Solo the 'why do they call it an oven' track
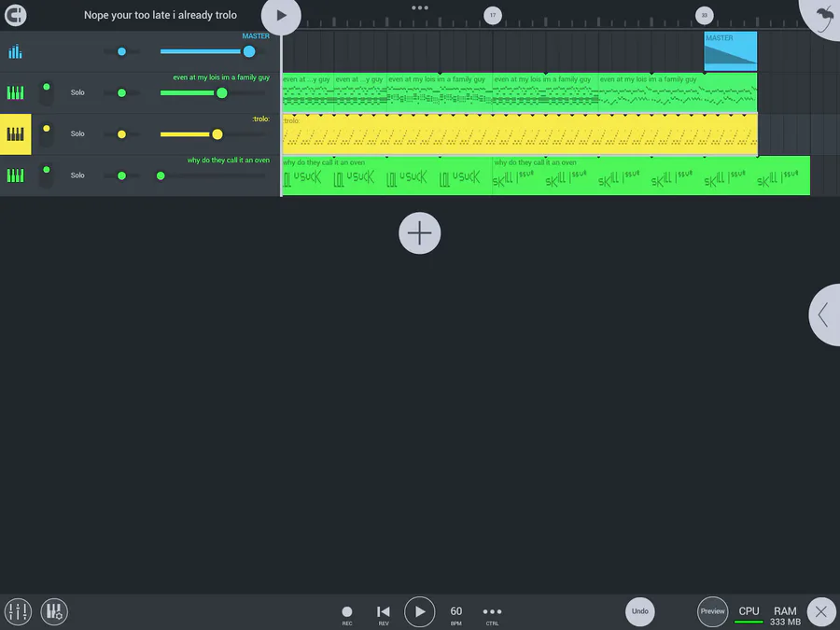 [x=77, y=175]
